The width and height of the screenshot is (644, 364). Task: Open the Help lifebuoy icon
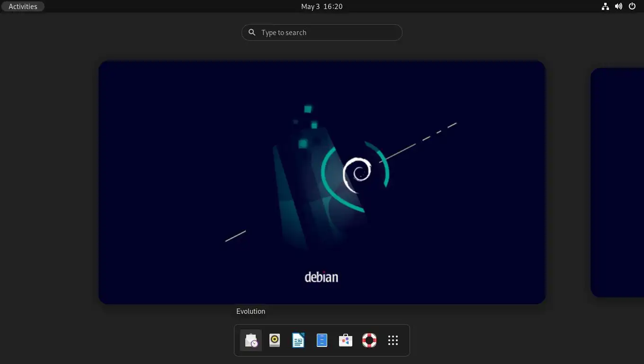369,340
